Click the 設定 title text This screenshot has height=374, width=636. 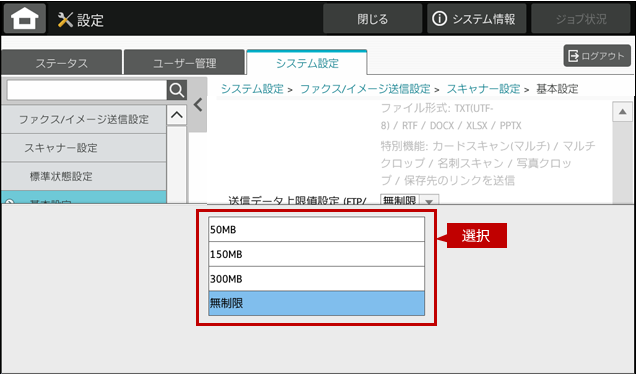pos(90,19)
